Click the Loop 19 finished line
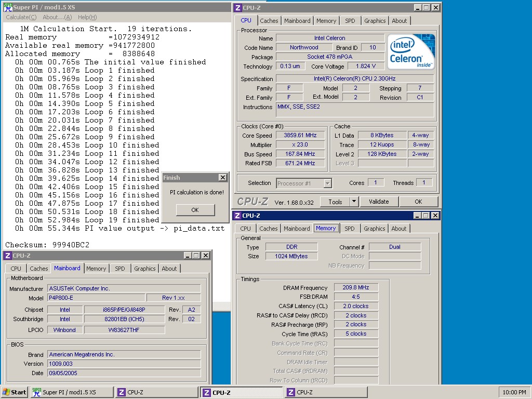The height and width of the screenshot is (399, 532). click(x=87, y=220)
